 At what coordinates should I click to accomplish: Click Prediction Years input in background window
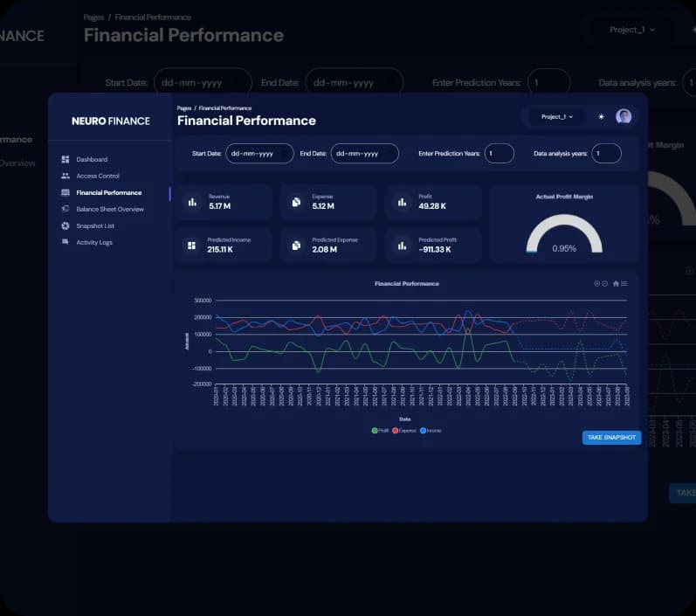tap(549, 83)
